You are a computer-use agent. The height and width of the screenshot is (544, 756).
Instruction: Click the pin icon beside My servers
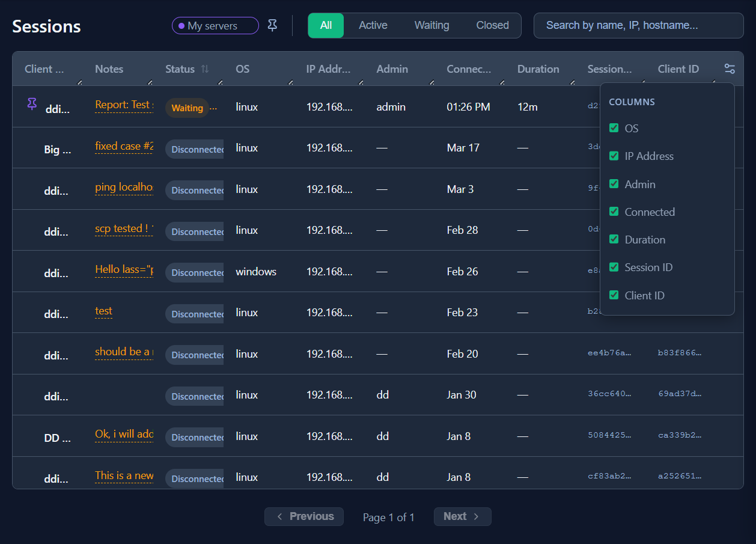click(272, 26)
